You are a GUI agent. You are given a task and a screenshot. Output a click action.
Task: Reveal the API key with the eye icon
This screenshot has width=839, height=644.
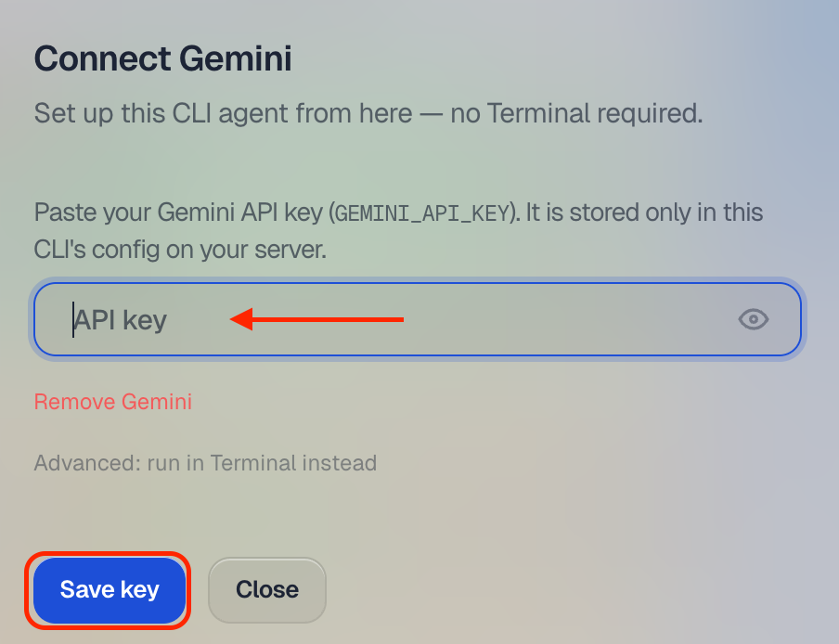tap(754, 319)
